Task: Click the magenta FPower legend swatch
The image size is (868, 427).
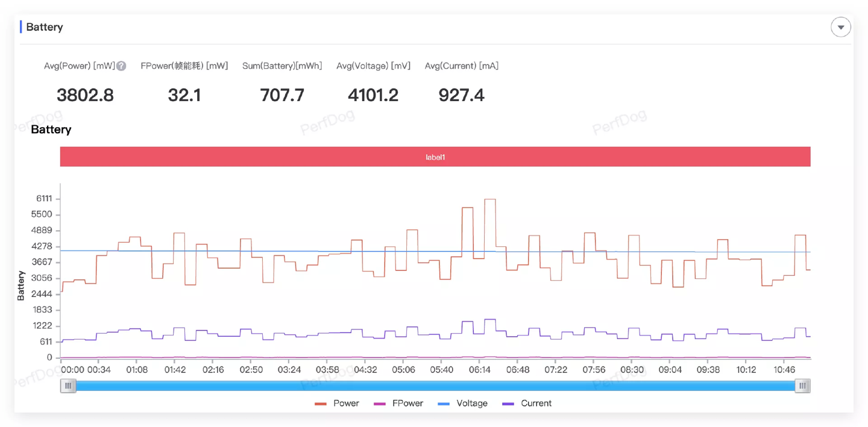Action: tap(380, 404)
